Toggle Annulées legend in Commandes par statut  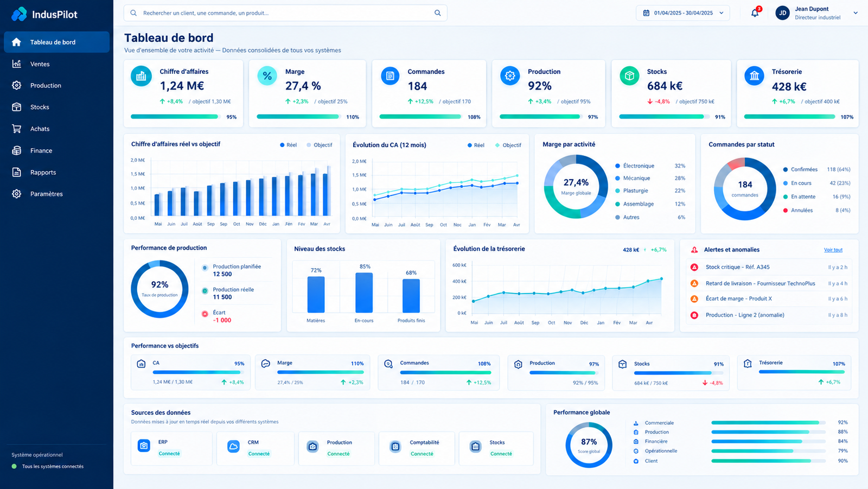(x=798, y=211)
